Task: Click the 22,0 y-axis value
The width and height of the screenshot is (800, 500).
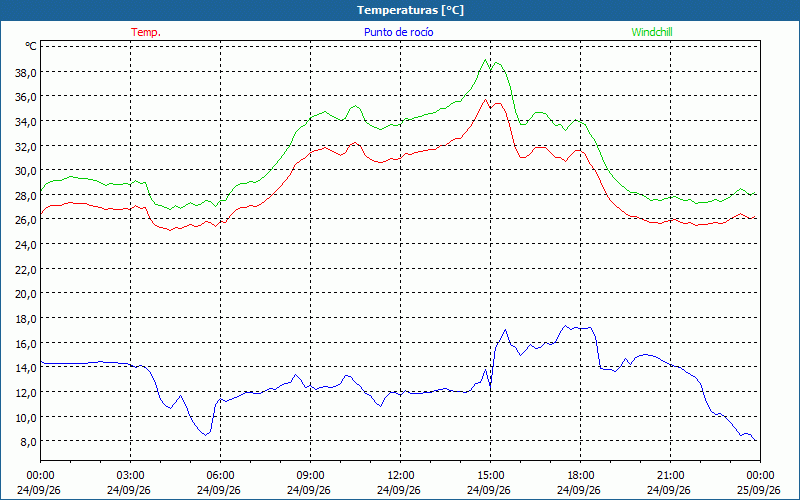Action: point(27,269)
